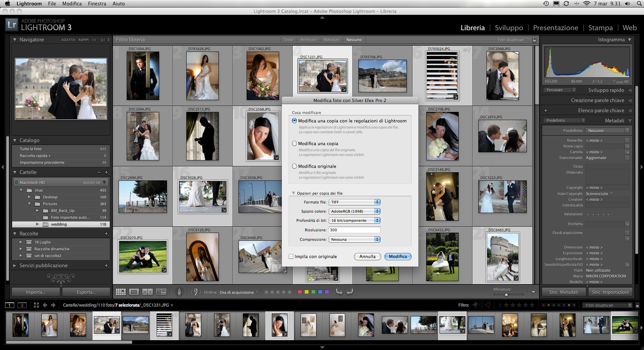
Task: Open Finestra menu
Action: pyautogui.click(x=97, y=3)
